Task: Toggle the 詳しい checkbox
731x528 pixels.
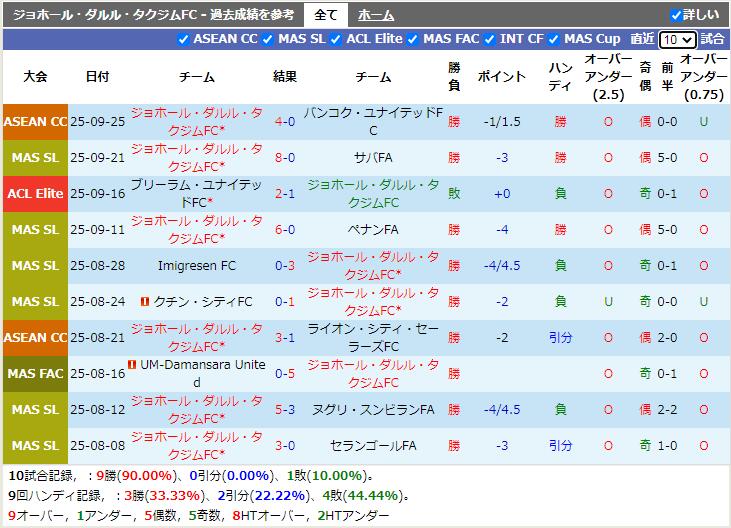Action: point(676,15)
